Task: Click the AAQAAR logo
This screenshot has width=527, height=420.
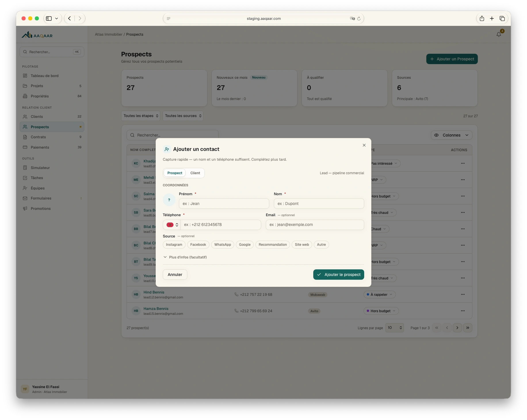Action: coord(37,35)
